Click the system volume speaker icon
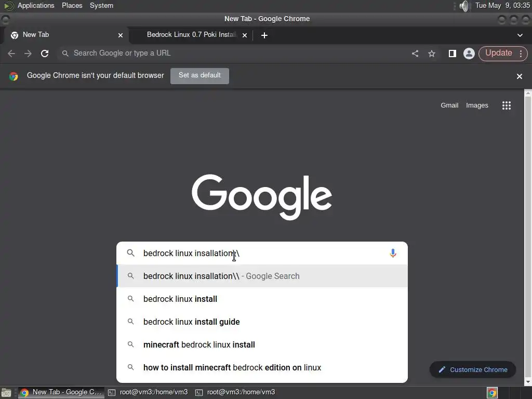The width and height of the screenshot is (532, 399). [464, 6]
